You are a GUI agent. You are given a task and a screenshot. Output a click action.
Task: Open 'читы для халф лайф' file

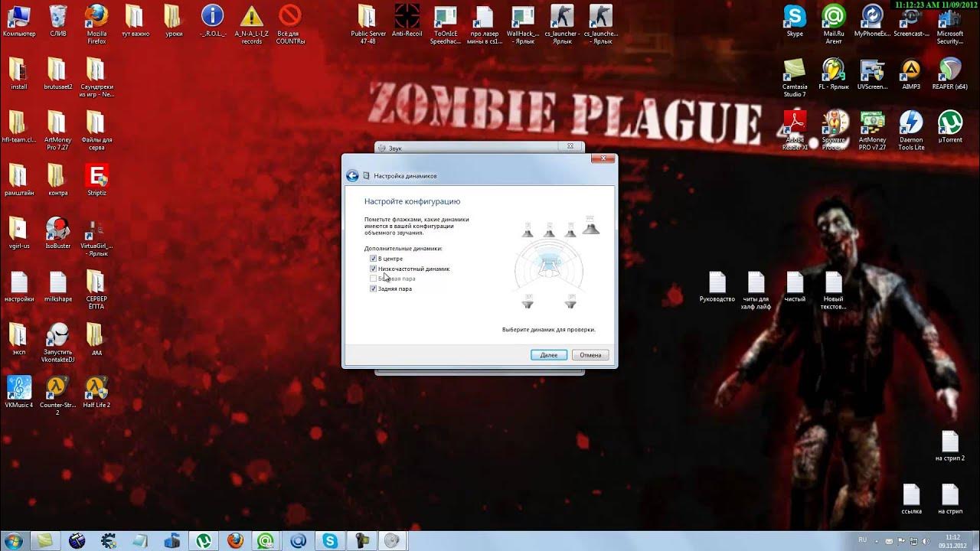click(756, 289)
